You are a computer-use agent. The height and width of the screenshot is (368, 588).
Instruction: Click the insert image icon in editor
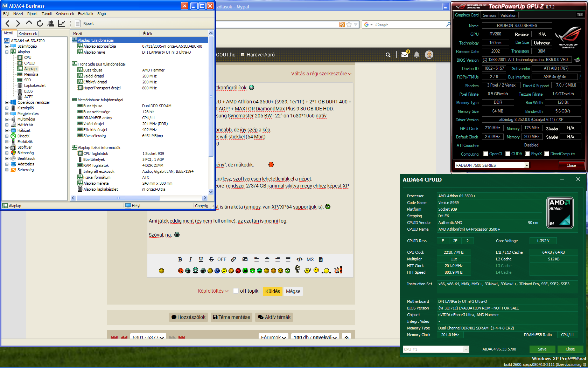click(245, 259)
